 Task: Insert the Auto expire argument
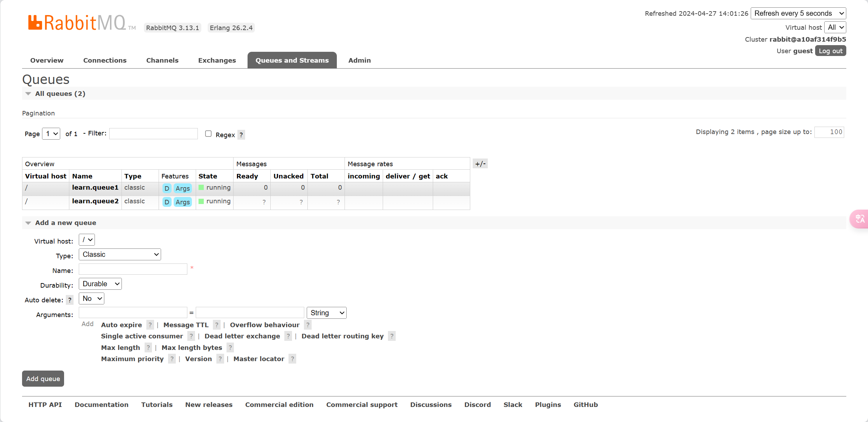pos(121,325)
